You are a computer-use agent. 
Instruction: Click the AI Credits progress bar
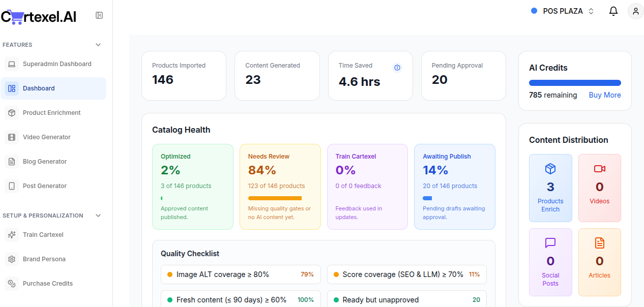point(575,82)
